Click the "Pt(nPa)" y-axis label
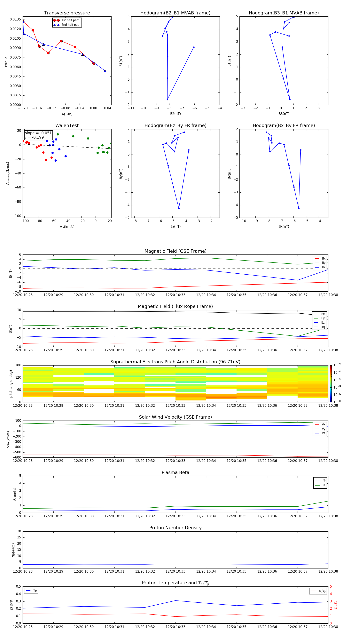Screen dimensions: 351x644 point(6,61)
